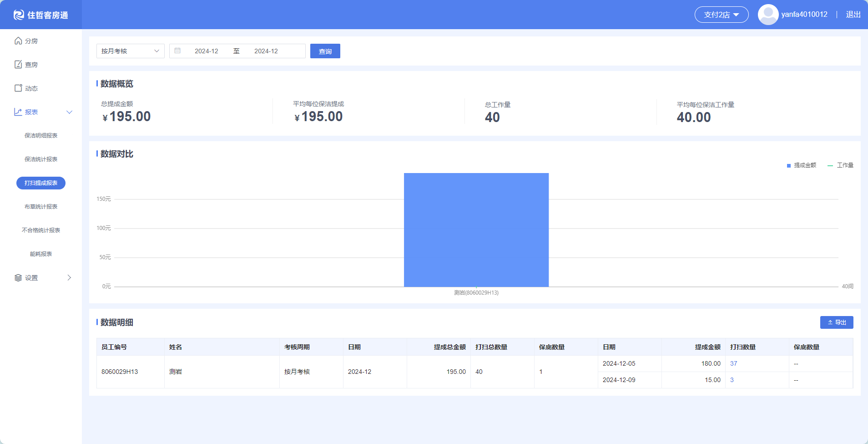Click the 导出 export button
The height and width of the screenshot is (444, 868).
pos(837,322)
